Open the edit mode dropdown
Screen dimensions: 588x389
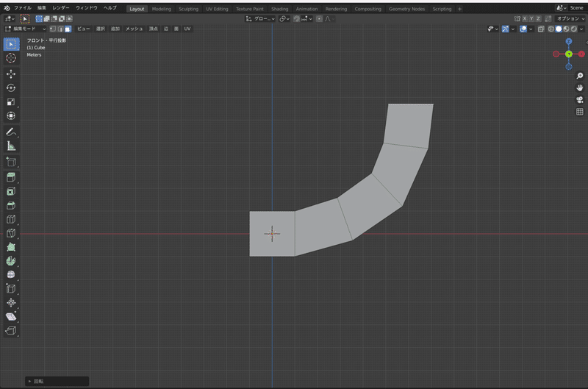click(x=25, y=29)
